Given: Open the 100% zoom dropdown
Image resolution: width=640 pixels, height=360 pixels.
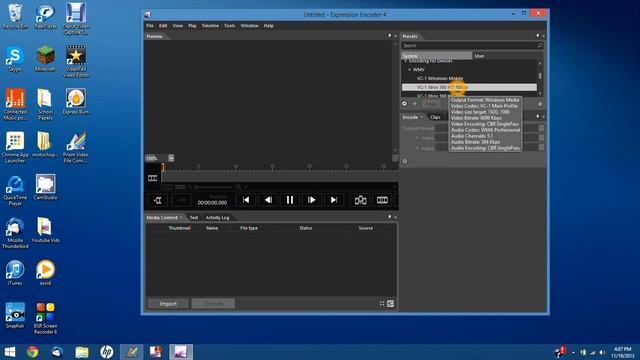Looking at the screenshot, I should [171, 158].
